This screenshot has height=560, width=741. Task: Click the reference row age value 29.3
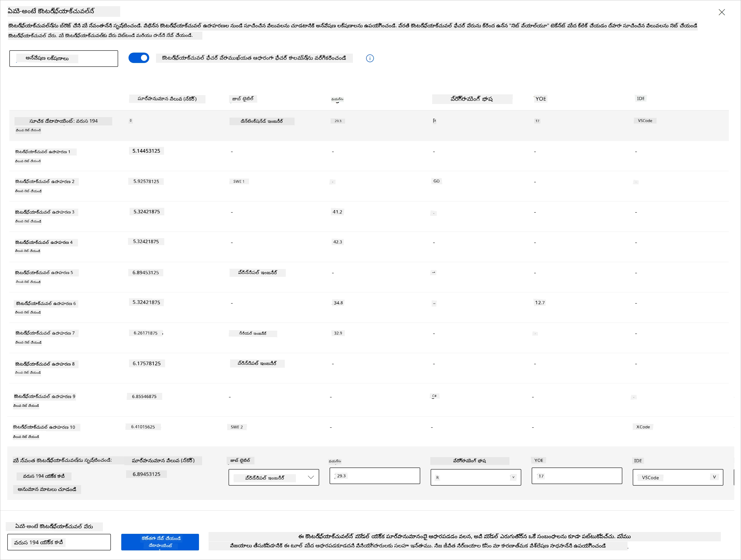pos(338,121)
